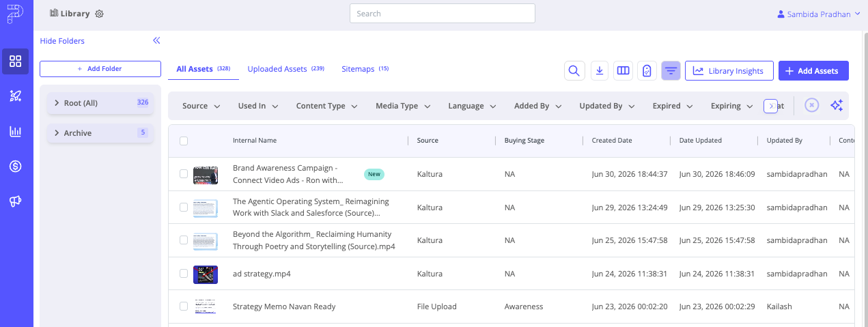
Task: Select checkbox for The Agentic Operating System row
Action: pos(184,207)
